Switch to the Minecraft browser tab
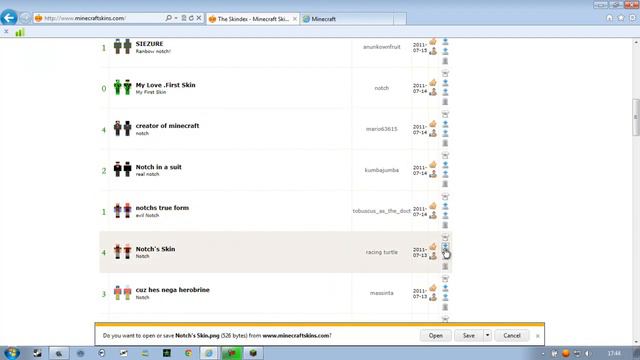This screenshot has height=360, width=640. click(347, 19)
